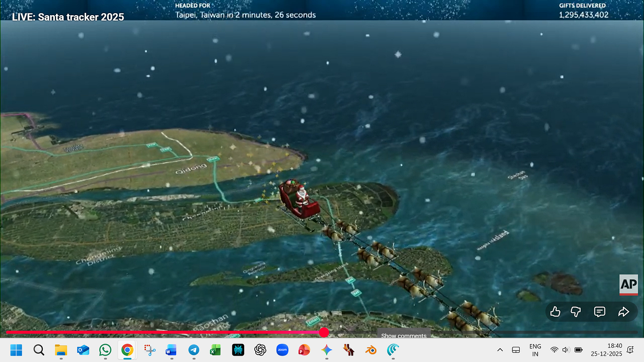The image size is (644, 362).
Task: Open the teal wave taskbar icon
Action: click(x=393, y=350)
